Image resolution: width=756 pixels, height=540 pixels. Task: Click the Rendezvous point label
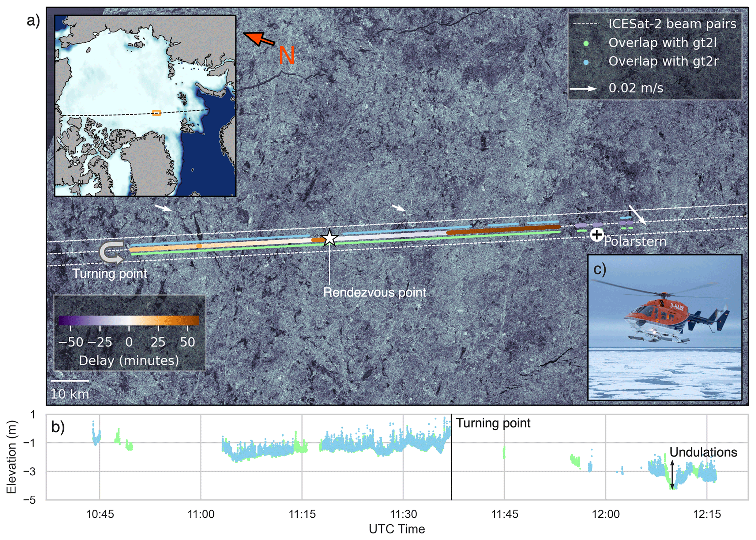click(x=375, y=292)
